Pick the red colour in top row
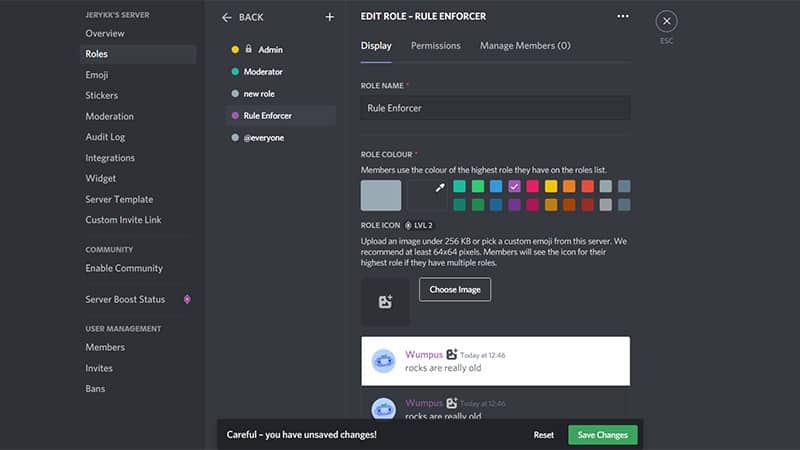 pyautogui.click(x=588, y=186)
